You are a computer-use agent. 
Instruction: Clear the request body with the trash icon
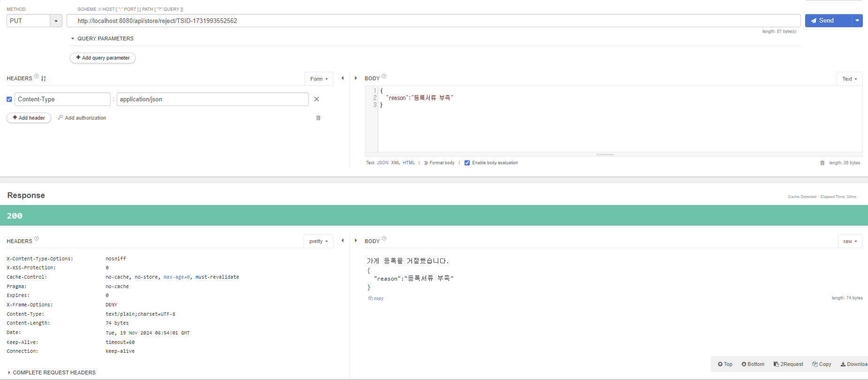pyautogui.click(x=822, y=163)
